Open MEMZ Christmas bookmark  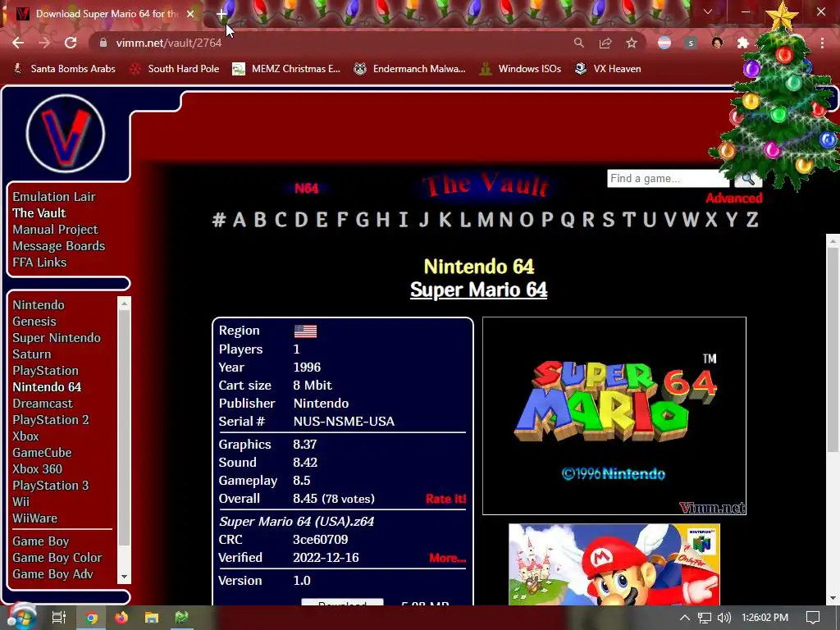click(286, 69)
